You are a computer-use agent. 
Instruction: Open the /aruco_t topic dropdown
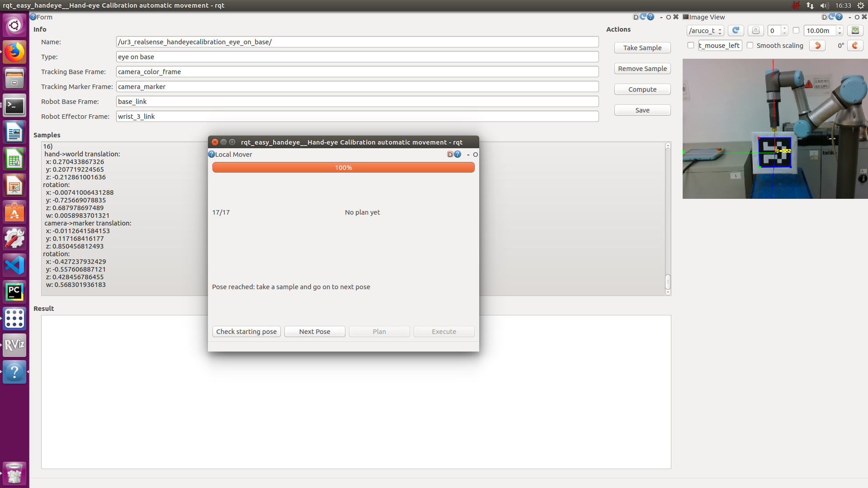[x=705, y=30]
